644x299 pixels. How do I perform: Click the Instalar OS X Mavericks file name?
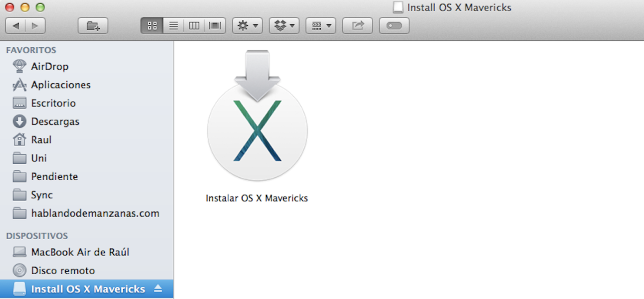coord(257,198)
